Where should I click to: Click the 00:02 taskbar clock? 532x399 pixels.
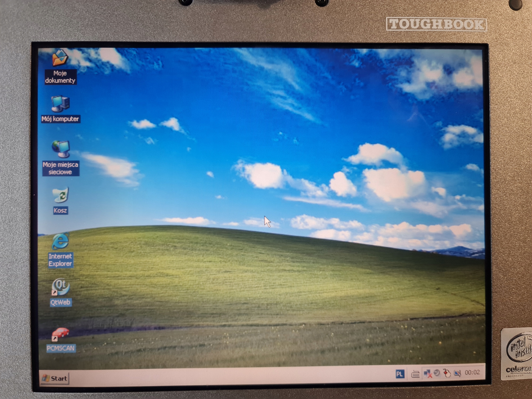point(472,373)
